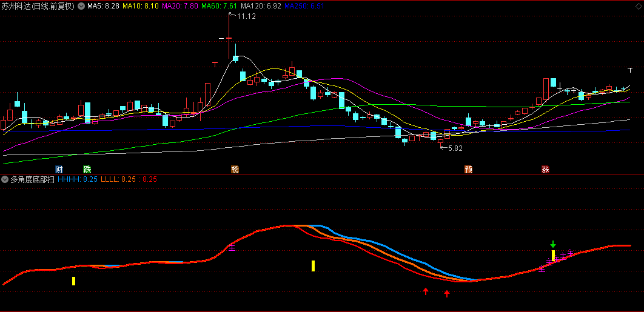Viewport: 644px width, 312px height.
Task: Select the MA20: 7.80 label
Action: [x=180, y=6]
